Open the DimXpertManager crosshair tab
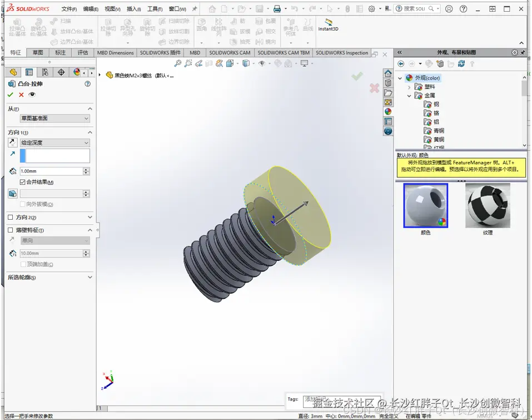The image size is (532, 420). click(x=61, y=72)
